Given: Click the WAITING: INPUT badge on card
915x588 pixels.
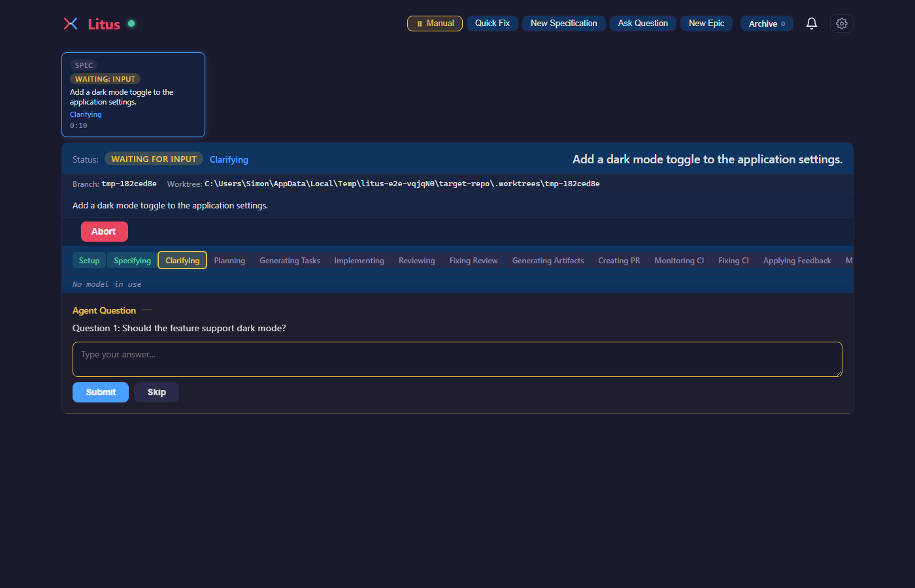Looking at the screenshot, I should (105, 79).
